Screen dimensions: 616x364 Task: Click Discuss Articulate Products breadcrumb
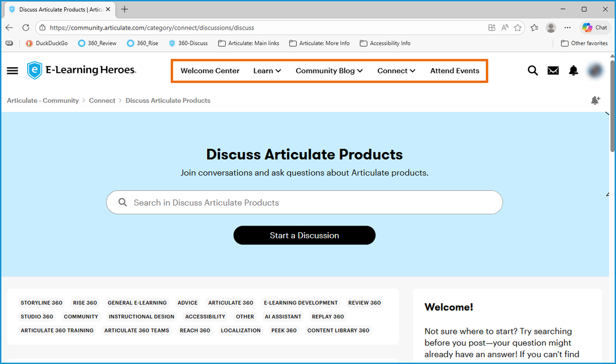[168, 100]
